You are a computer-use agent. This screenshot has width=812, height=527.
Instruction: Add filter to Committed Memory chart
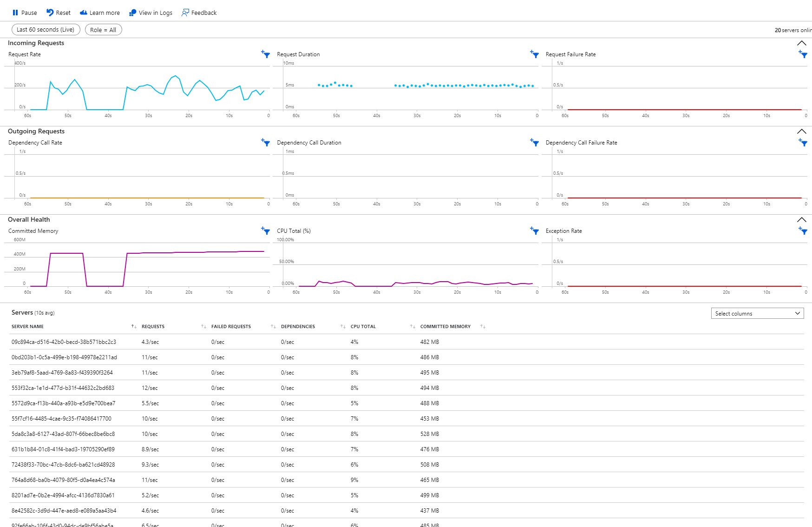pyautogui.click(x=266, y=231)
